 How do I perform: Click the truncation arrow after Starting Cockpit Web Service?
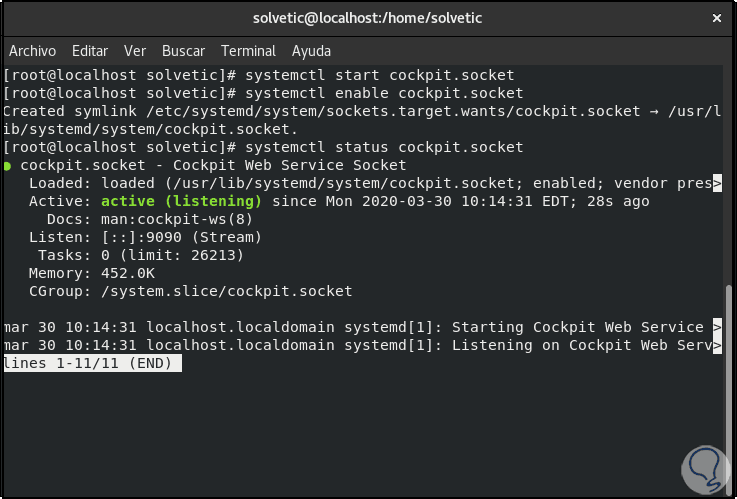point(716,328)
